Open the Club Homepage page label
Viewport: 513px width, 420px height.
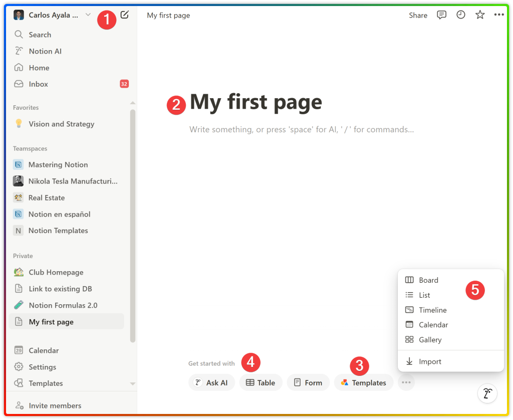point(56,272)
